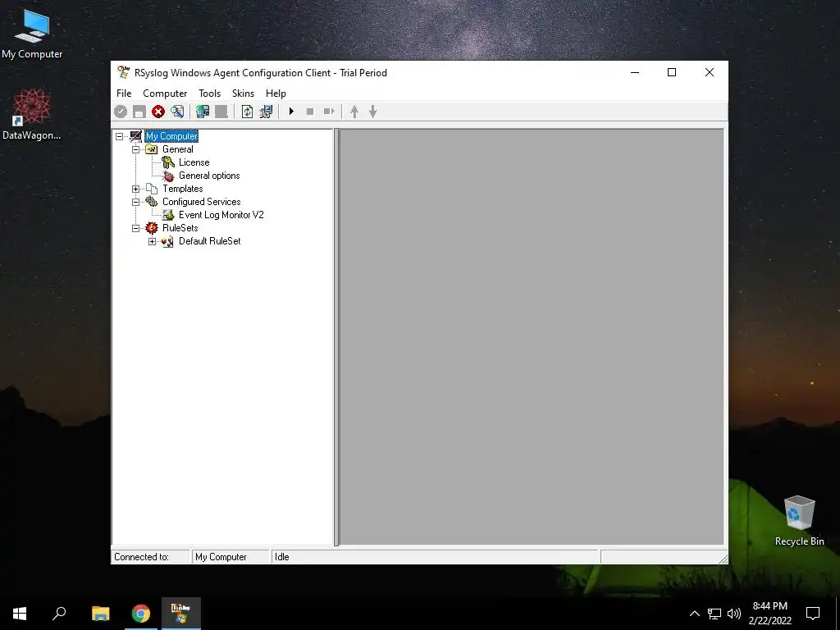The height and width of the screenshot is (630, 840).
Task: Open the Skins menu
Action: pos(243,94)
